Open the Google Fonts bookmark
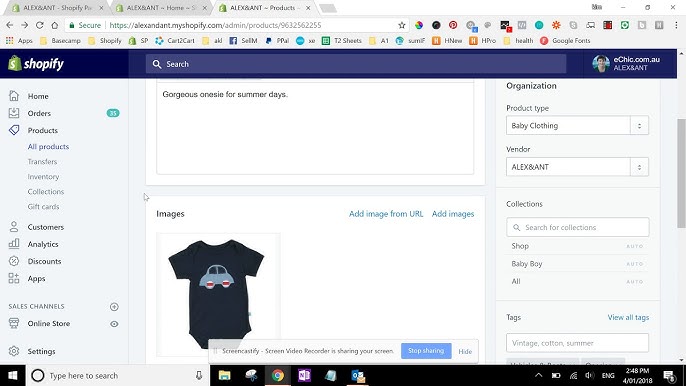The width and height of the screenshot is (686, 386). coord(565,41)
